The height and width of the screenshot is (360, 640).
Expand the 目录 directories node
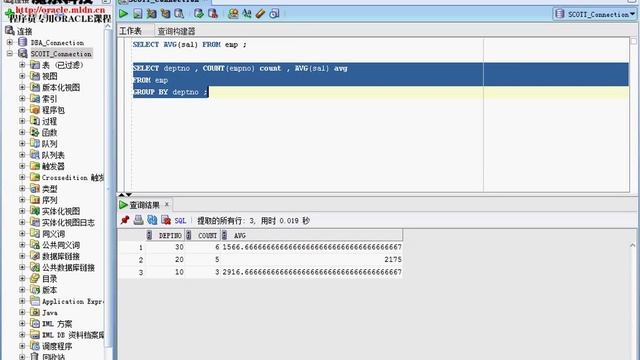click(x=22, y=279)
